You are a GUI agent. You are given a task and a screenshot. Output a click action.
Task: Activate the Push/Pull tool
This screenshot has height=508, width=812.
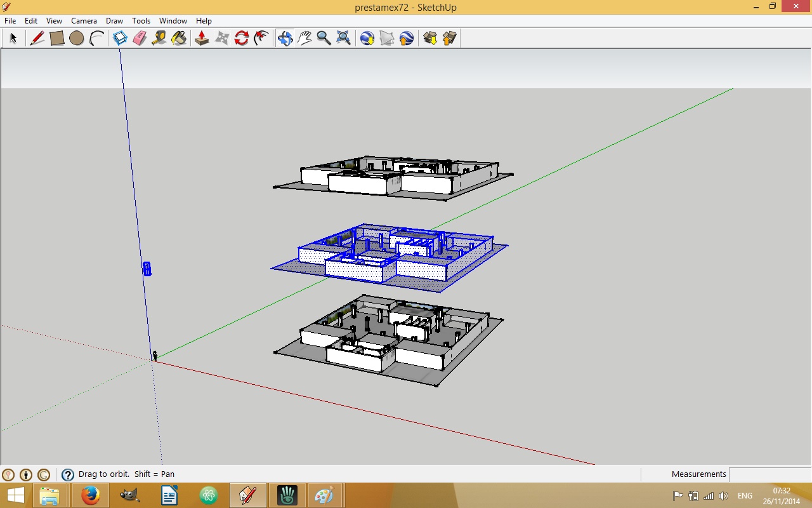click(x=202, y=38)
